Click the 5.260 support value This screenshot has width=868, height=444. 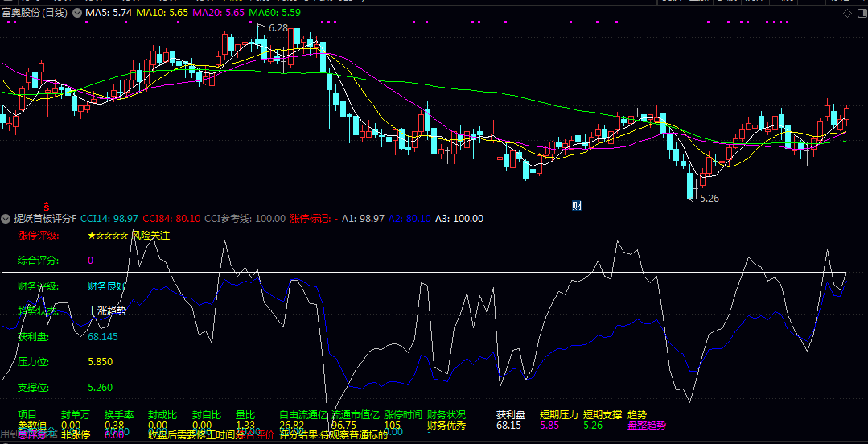(101, 387)
